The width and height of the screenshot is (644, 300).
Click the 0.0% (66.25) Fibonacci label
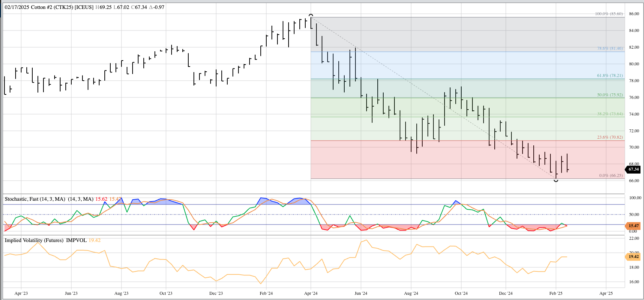(611, 175)
